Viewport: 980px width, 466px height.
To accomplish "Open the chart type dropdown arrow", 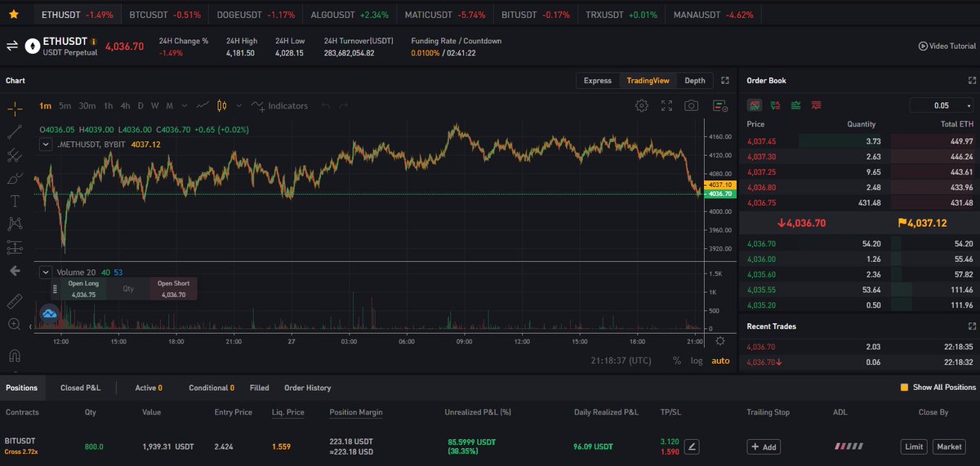I will (238, 105).
